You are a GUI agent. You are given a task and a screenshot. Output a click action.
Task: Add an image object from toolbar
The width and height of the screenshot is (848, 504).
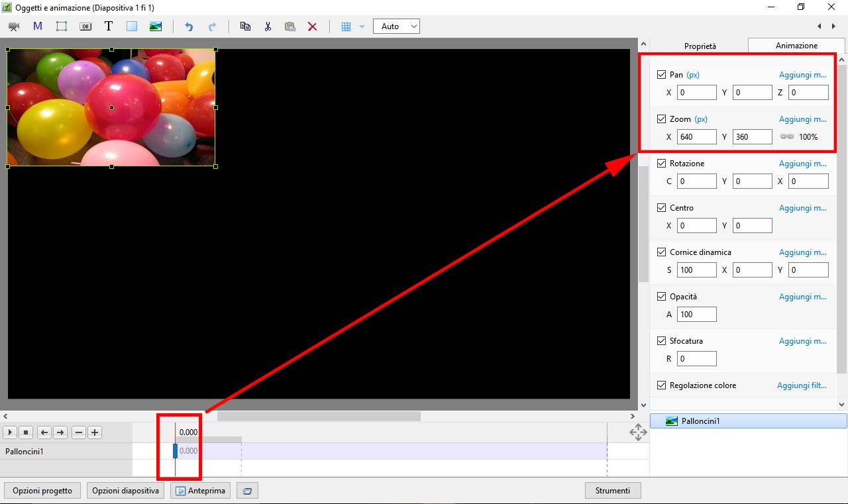(x=156, y=26)
